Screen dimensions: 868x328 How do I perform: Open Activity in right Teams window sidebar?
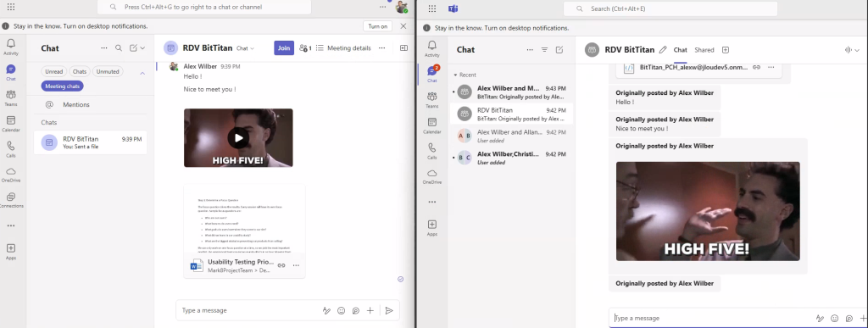pyautogui.click(x=431, y=48)
